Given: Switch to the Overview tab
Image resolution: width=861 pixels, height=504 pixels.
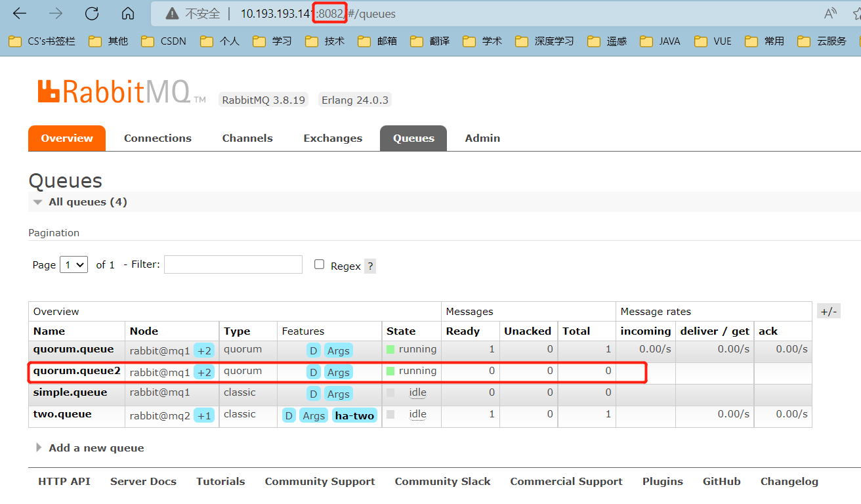Looking at the screenshot, I should 67,138.
